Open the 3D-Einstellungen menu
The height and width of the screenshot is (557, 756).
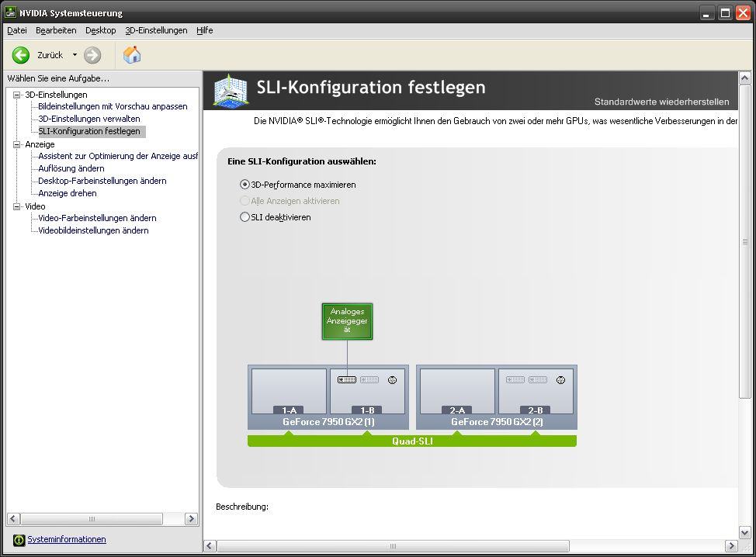pos(156,30)
